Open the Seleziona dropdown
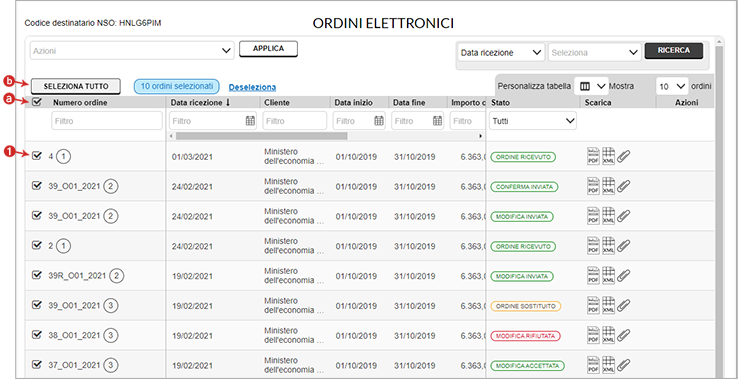740x379 pixels. point(595,52)
